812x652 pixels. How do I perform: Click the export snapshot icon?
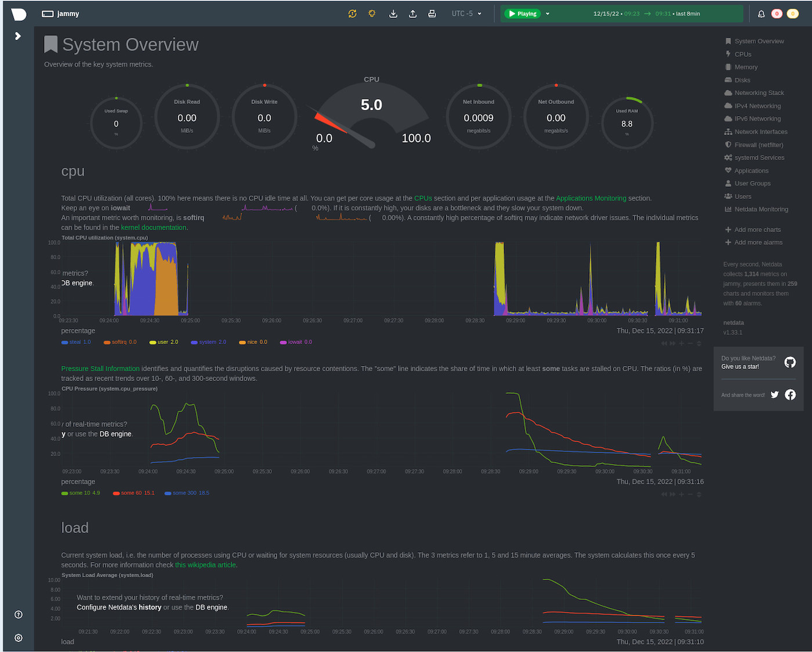[412, 13]
